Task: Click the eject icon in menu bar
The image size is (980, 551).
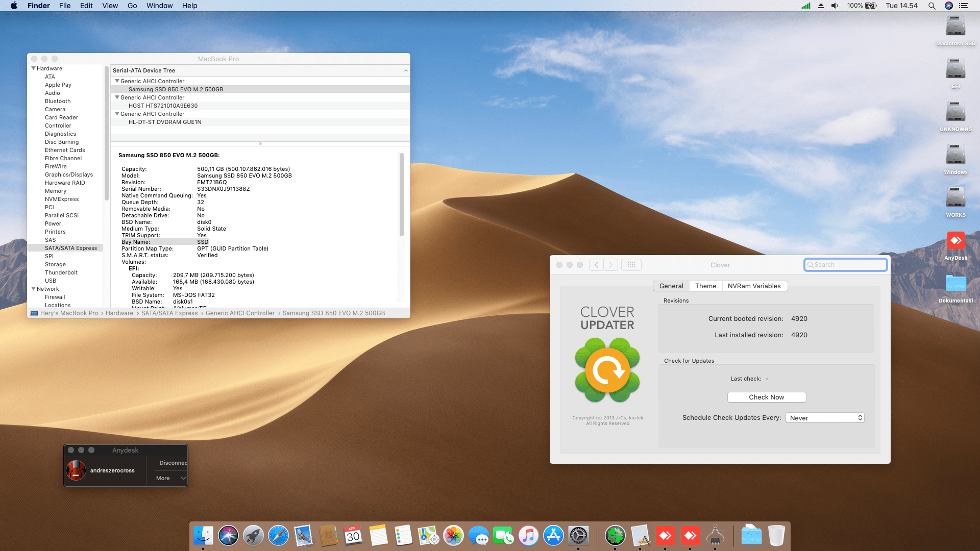Action: 821,6
